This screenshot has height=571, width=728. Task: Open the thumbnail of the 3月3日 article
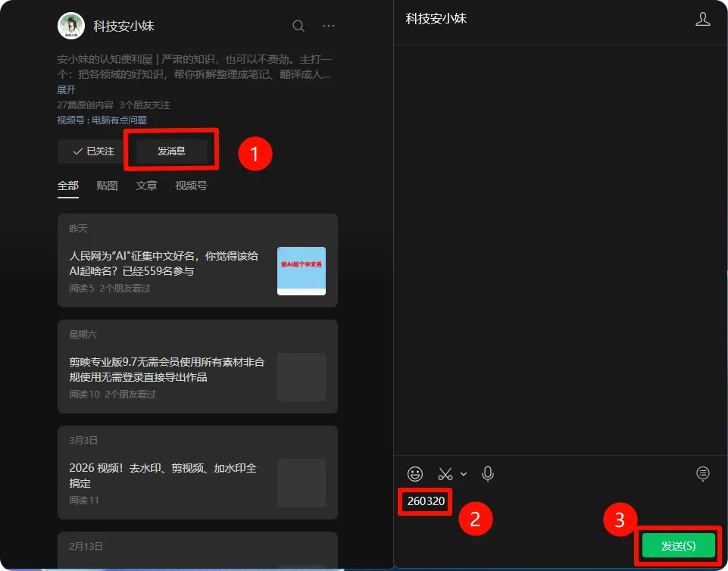[x=302, y=483]
